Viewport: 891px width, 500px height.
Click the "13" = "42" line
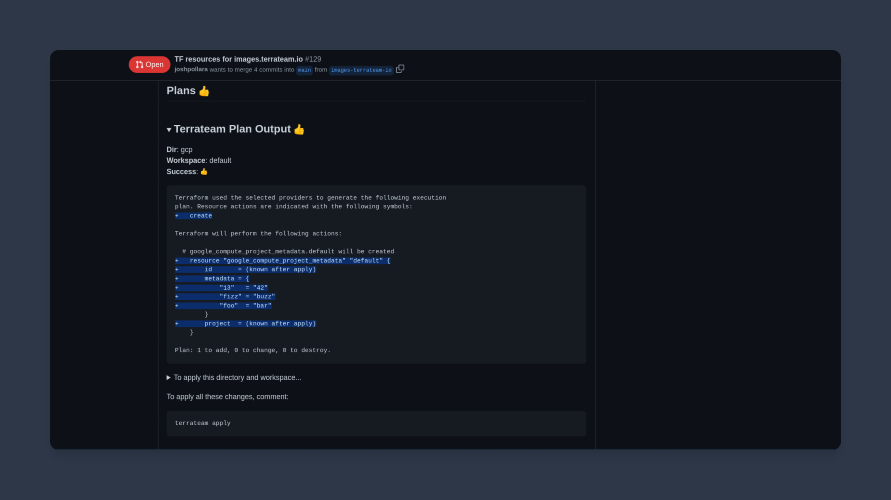click(221, 288)
